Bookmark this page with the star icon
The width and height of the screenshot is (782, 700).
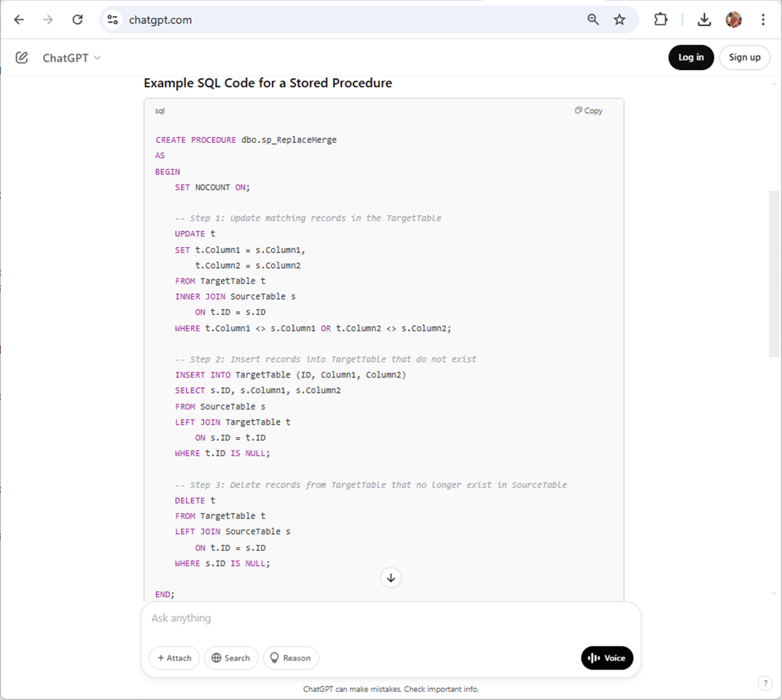(620, 20)
